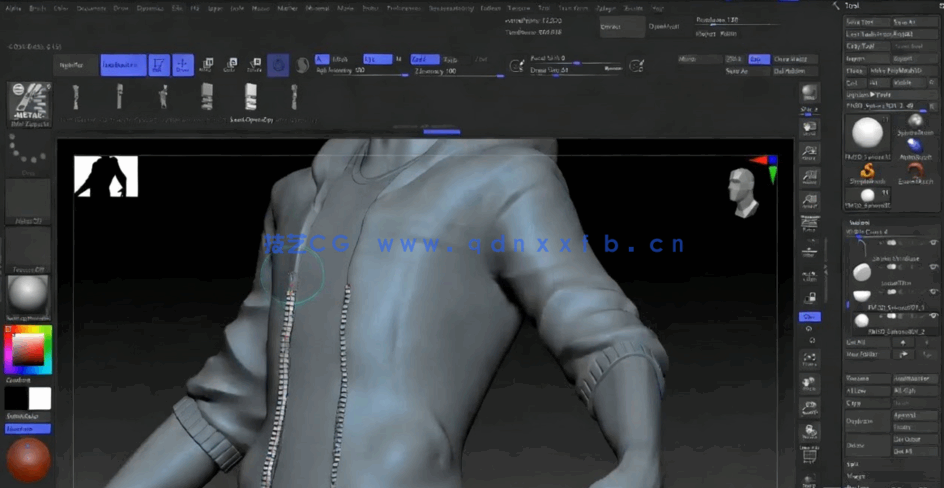Viewport: 944px width, 488px height.
Task: Hide the first subtool via eye icon
Action: click(x=933, y=243)
